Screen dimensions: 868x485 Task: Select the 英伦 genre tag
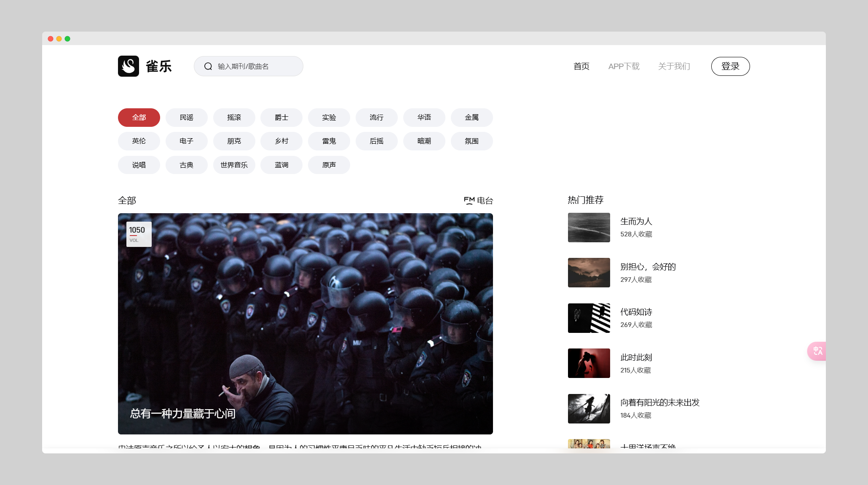(x=139, y=141)
